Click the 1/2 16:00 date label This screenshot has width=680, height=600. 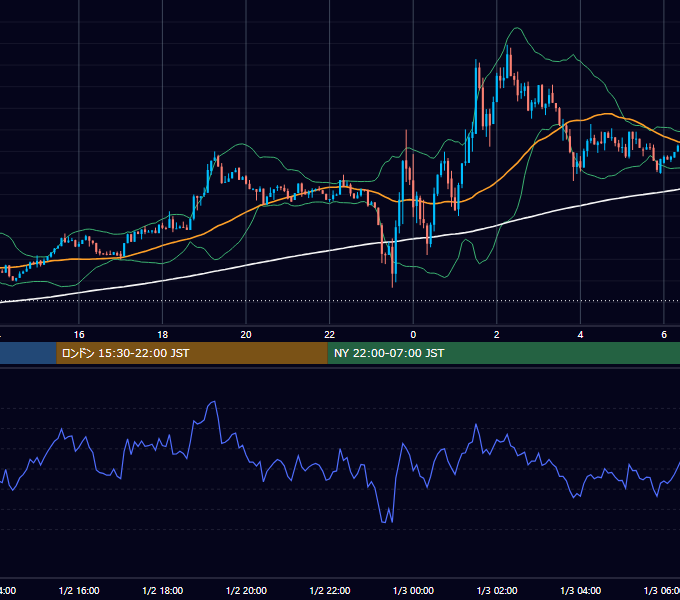(79, 590)
